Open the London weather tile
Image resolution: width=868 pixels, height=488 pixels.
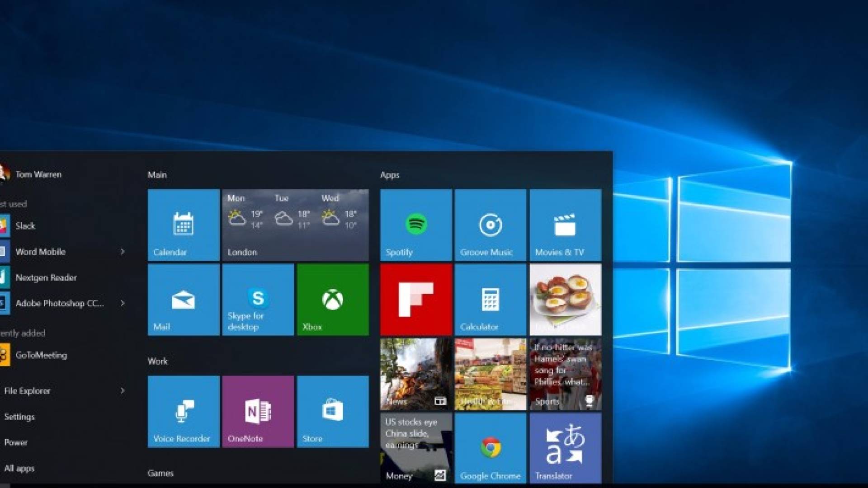tap(295, 225)
